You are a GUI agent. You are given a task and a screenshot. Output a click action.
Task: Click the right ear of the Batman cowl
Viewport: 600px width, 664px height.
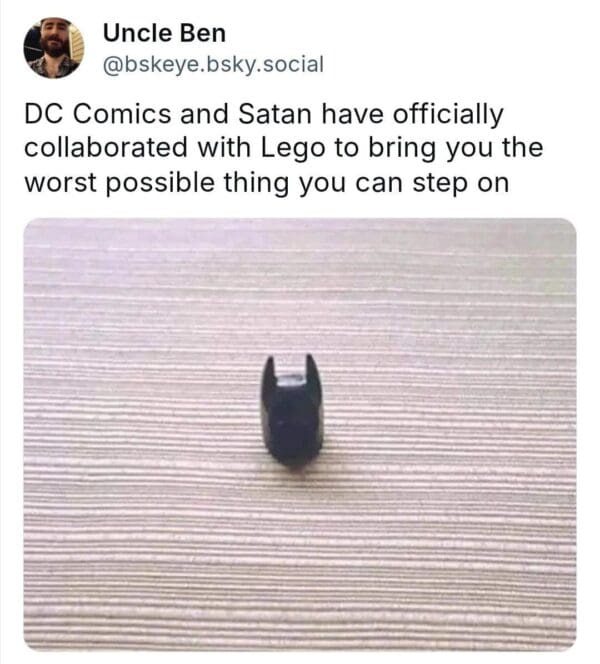point(313,372)
